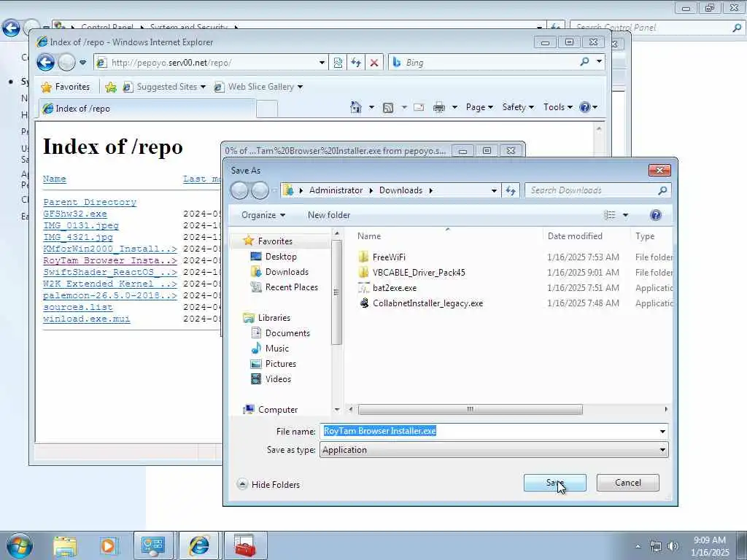
Task: Select Desktop in Favorites tree
Action: [281, 257]
